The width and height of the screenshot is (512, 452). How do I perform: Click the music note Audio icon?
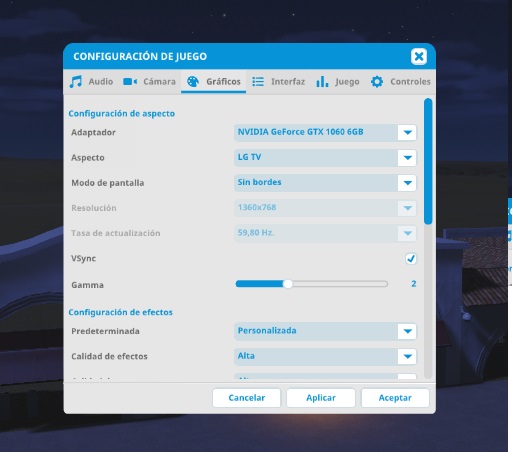76,81
